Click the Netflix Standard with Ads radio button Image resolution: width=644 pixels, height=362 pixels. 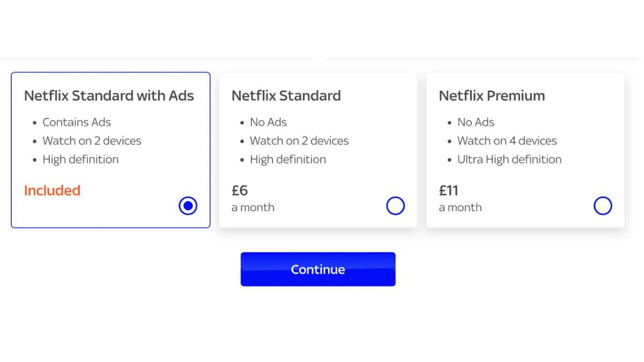(187, 205)
